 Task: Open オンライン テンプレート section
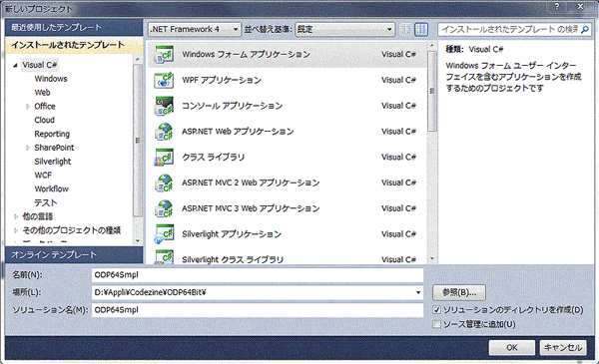[x=74, y=255]
